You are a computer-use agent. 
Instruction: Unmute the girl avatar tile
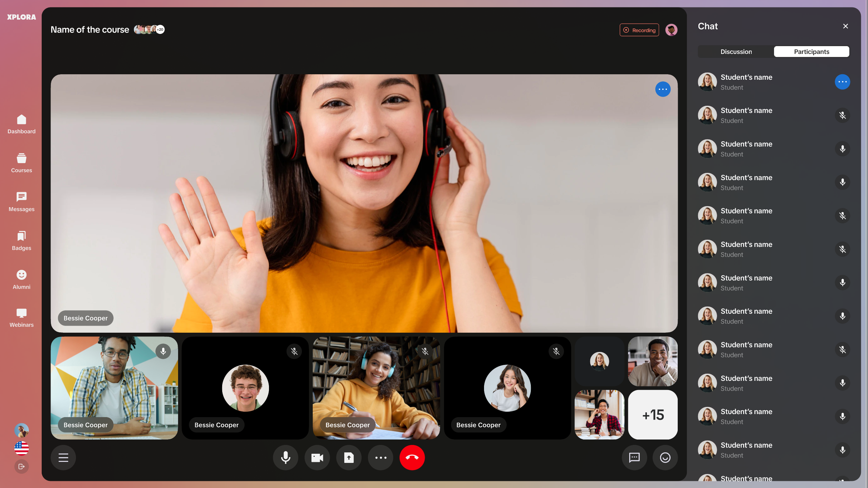click(x=556, y=351)
